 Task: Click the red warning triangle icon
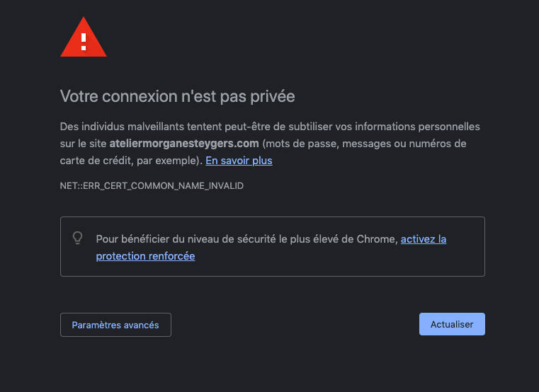tap(84, 38)
